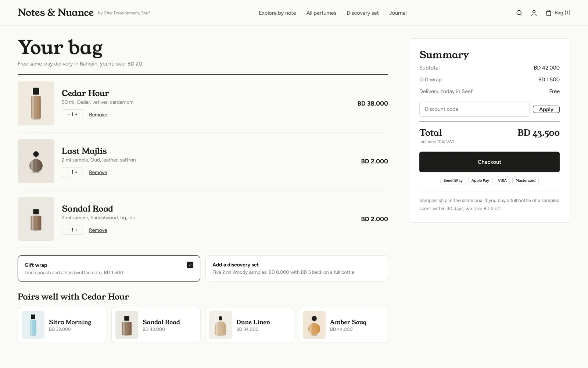Screen dimensions: 588x368
Task: Open the search icon in header
Action: 519,13
